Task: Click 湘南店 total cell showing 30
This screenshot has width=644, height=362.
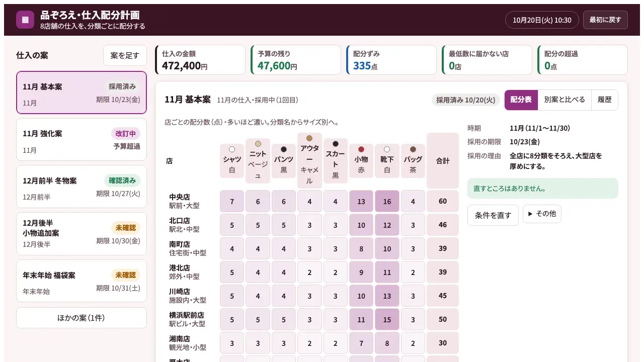Action: (443, 343)
